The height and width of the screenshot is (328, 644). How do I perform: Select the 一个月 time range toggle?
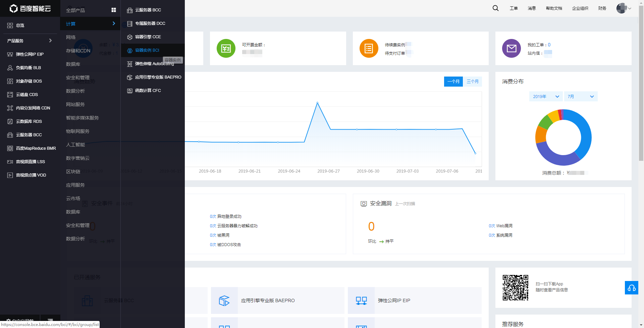tap(453, 82)
